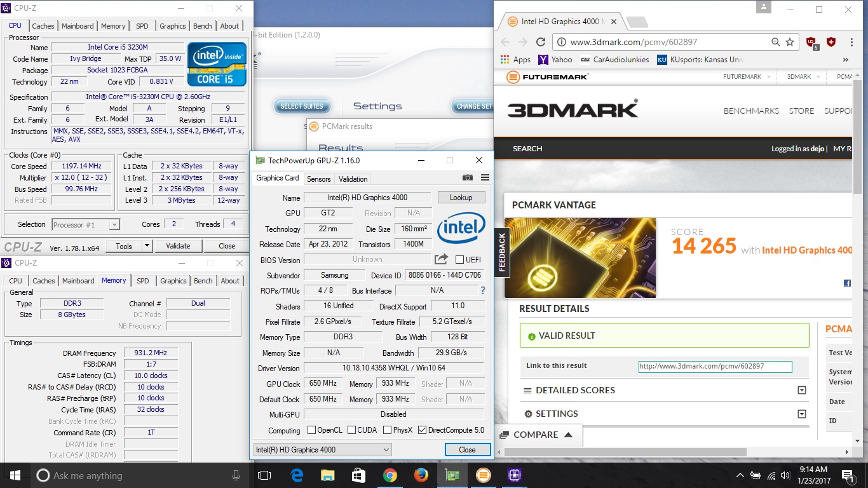Open Processor #1 selection dropdown
868x488 pixels.
[86, 224]
